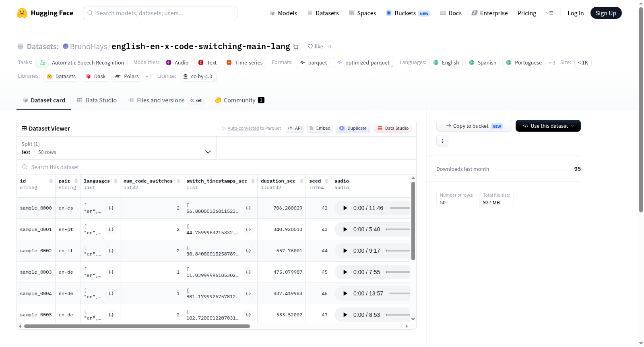Click the main search models input
The height and width of the screenshot is (347, 644).
pos(160,13)
